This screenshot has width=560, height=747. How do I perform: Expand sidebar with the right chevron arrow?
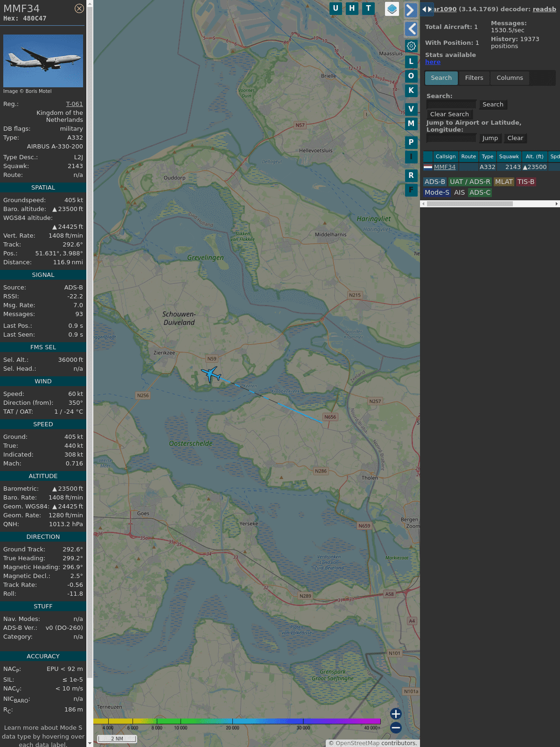pyautogui.click(x=410, y=10)
